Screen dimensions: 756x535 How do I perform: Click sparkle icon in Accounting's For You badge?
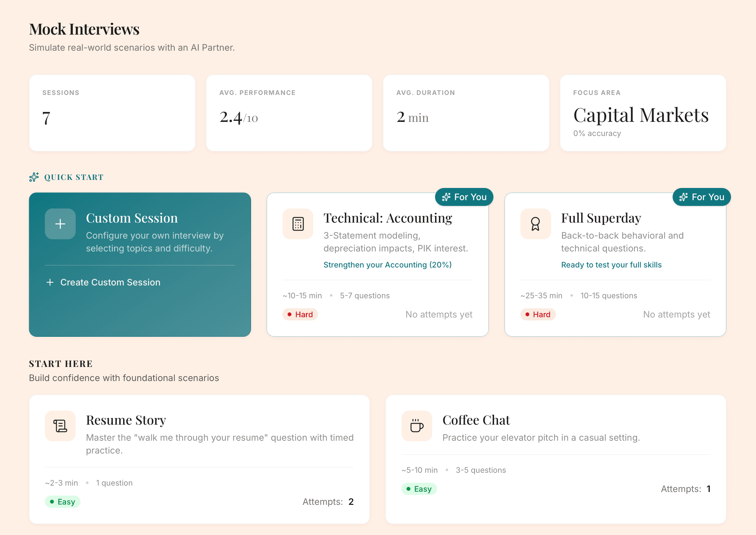pyautogui.click(x=446, y=197)
